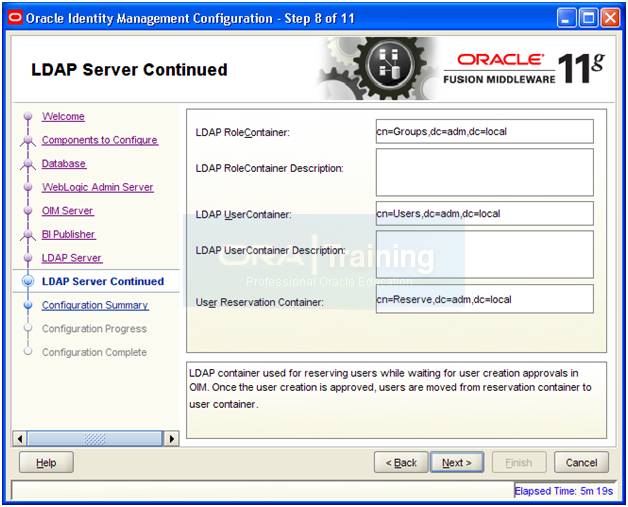Click the BI Publisher step marker icon
The width and height of the screenshot is (628, 507).
tap(28, 234)
